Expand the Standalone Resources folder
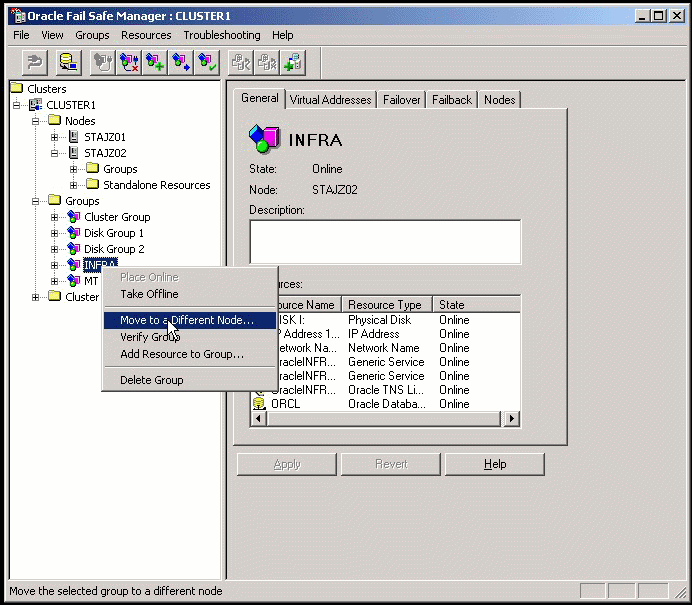The width and height of the screenshot is (692, 605). click(73, 185)
